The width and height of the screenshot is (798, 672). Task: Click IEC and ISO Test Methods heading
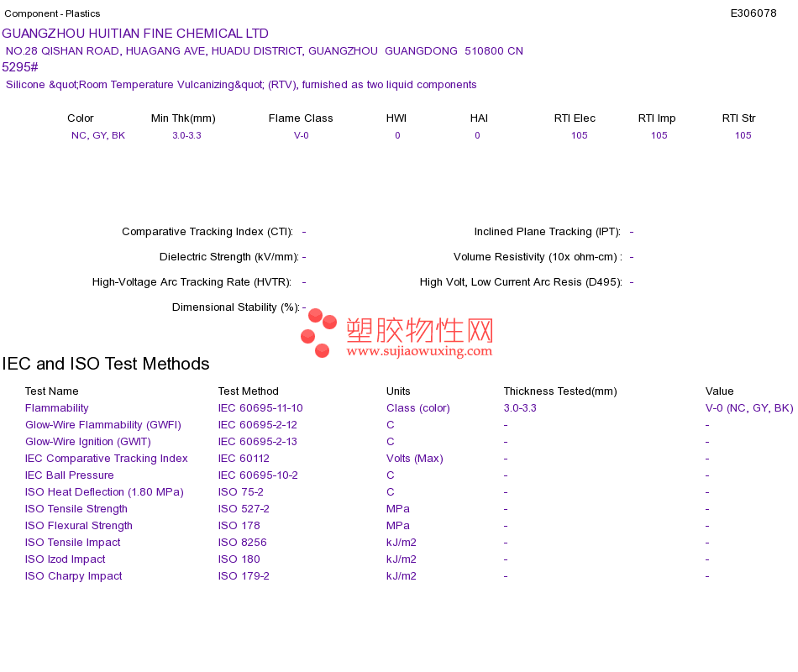coord(106,364)
